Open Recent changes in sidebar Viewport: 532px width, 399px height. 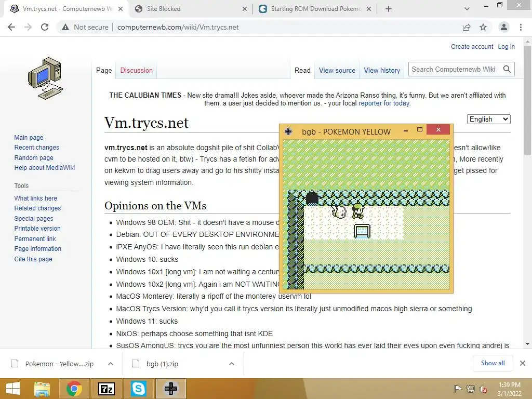tap(37, 147)
